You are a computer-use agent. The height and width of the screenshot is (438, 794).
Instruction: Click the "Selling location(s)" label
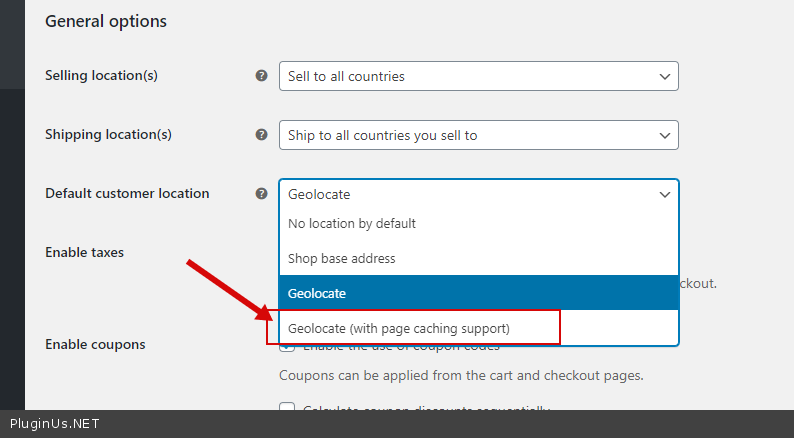(101, 76)
